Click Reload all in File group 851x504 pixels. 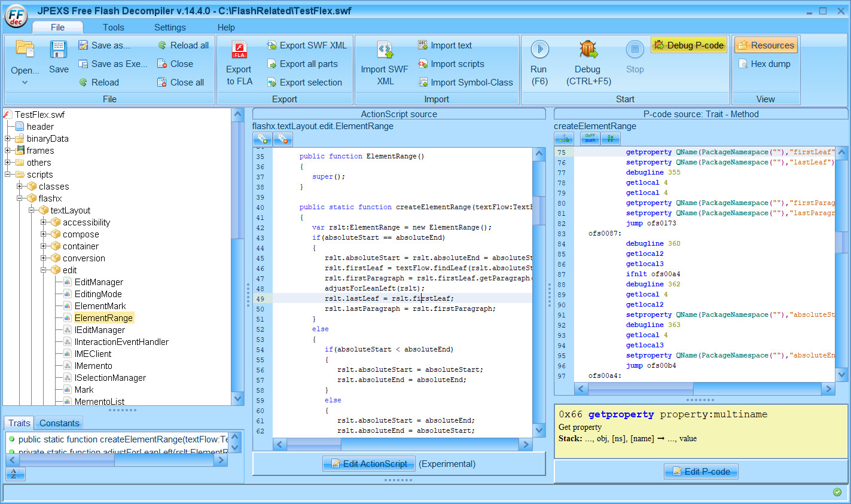click(183, 45)
